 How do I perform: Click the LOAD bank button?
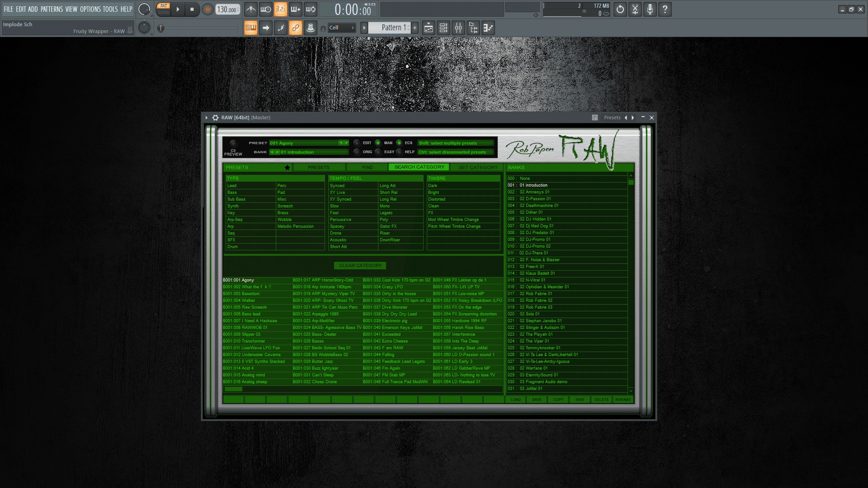[x=516, y=399]
